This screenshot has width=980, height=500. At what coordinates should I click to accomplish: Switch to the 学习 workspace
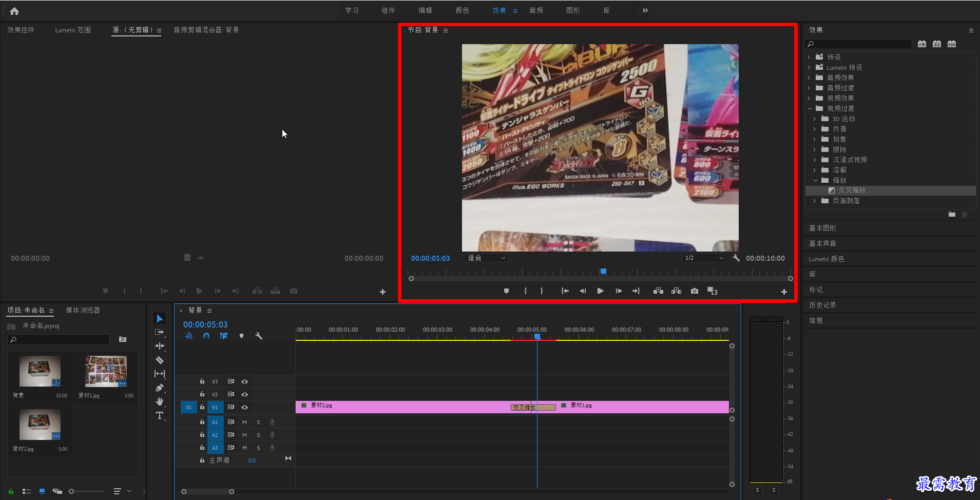click(x=352, y=10)
